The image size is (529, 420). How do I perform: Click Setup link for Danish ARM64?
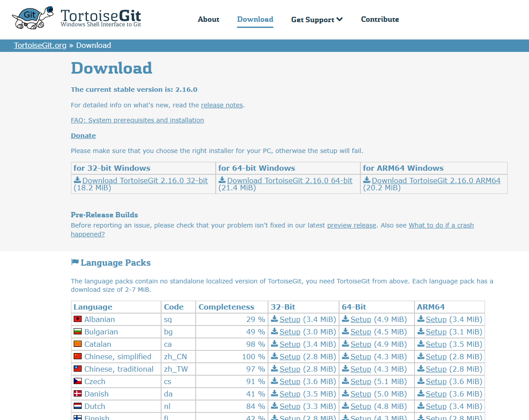436,394
